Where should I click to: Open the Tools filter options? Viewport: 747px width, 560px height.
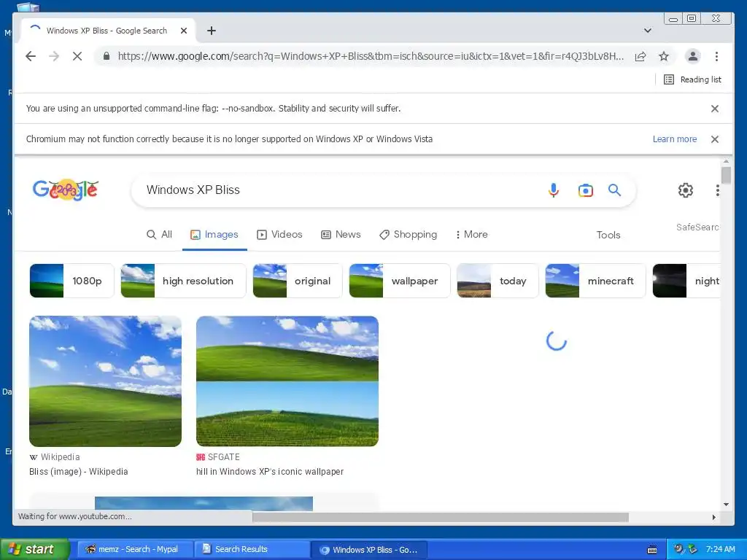tap(608, 235)
